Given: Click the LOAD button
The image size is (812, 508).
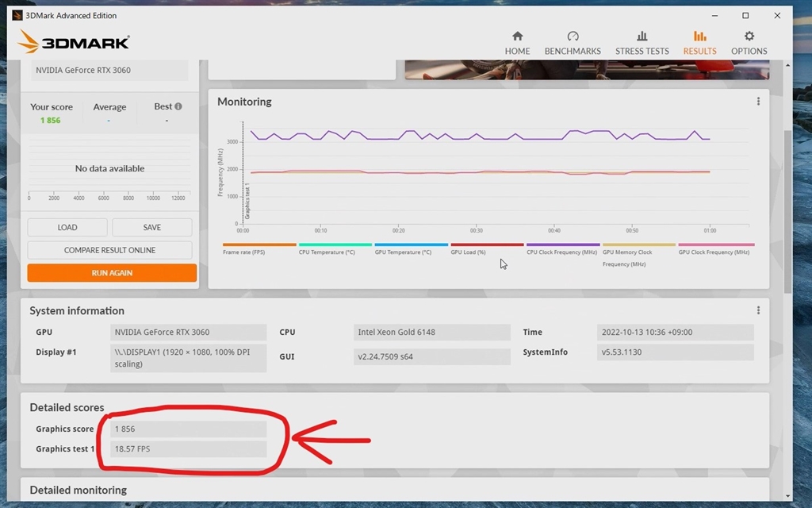Looking at the screenshot, I should [67, 227].
